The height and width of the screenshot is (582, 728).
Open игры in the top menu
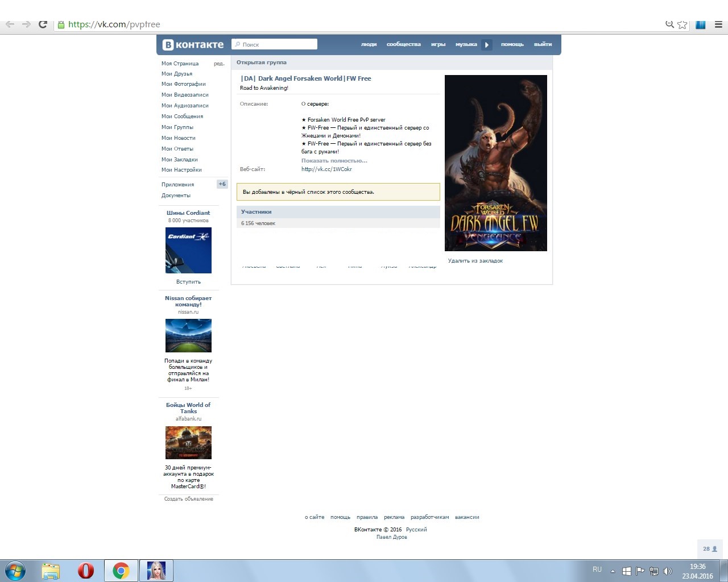[438, 44]
